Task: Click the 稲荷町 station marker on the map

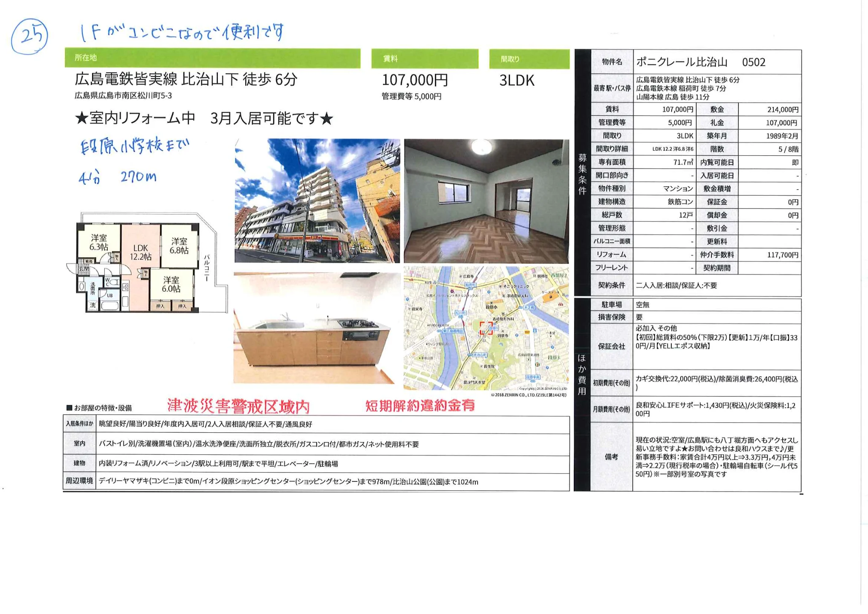Action: click(x=470, y=285)
